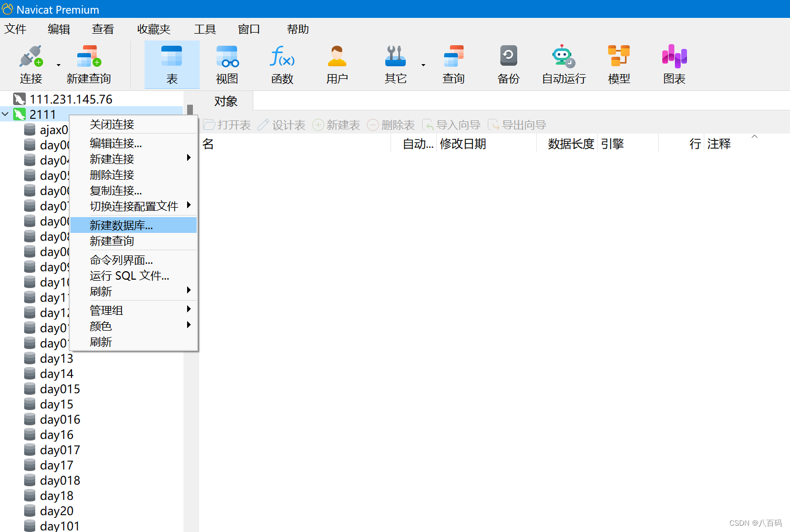Open the Connection dropdown arrow

point(58,65)
